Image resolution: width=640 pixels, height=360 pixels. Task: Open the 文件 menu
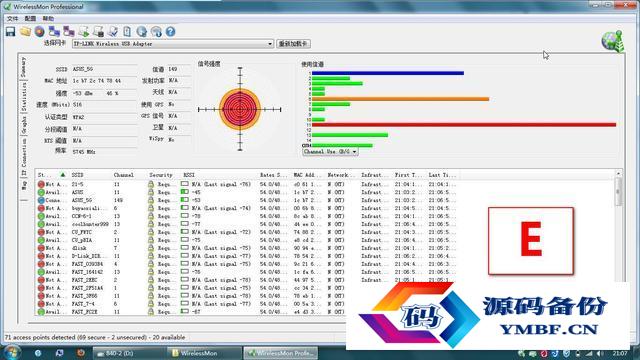(12, 18)
